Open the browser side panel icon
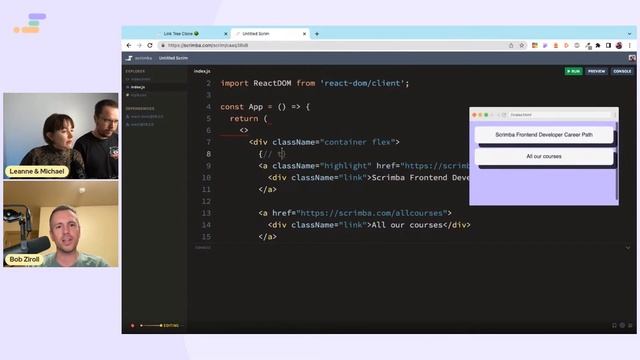Image resolution: width=640 pixels, height=360 pixels. coord(608,45)
